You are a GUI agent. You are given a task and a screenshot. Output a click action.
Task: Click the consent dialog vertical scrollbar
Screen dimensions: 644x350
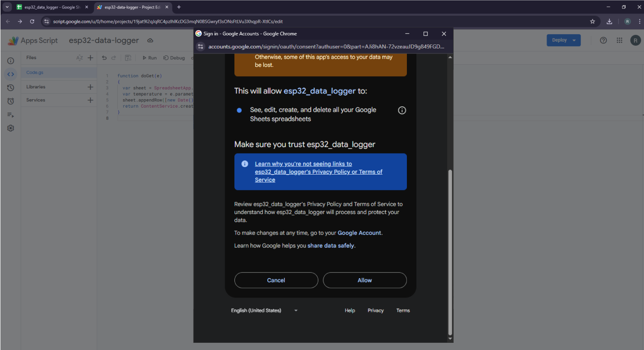tap(450, 251)
